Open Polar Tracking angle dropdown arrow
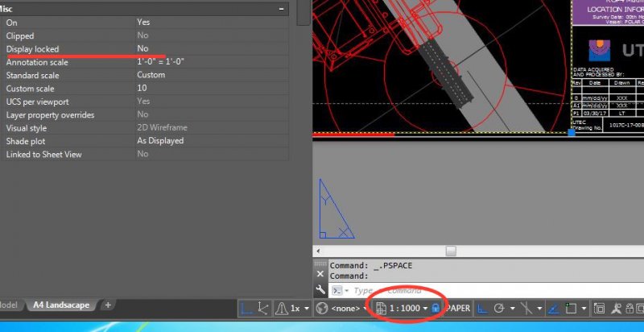Viewport: 644px width, 332px height. click(x=512, y=309)
